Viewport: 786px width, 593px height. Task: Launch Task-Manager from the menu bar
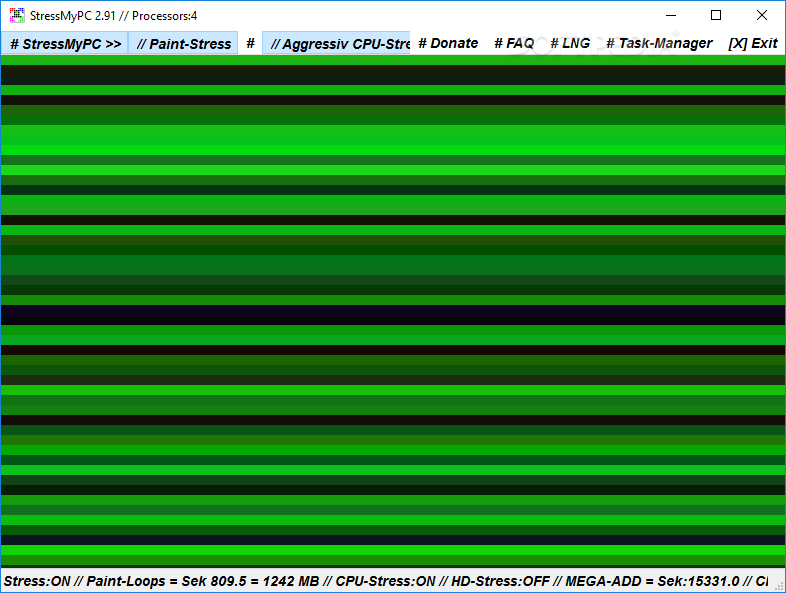pyautogui.click(x=659, y=44)
